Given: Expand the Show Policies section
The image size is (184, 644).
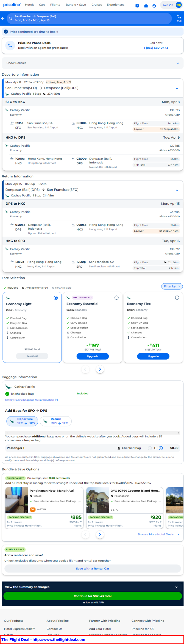Looking at the screenshot, I should [93, 63].
